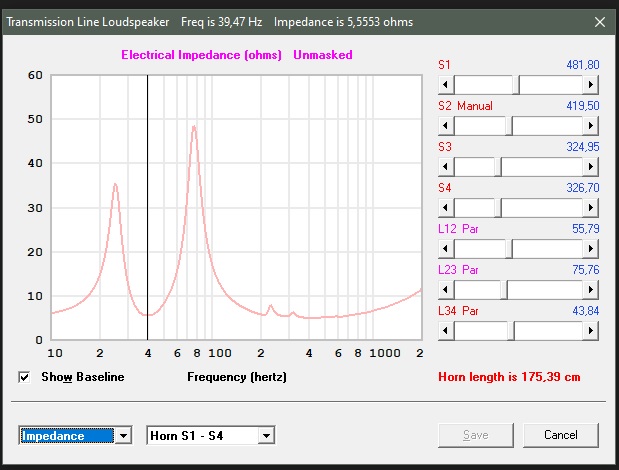Click the S1 slider right arrow
The image size is (619, 470).
591,84
